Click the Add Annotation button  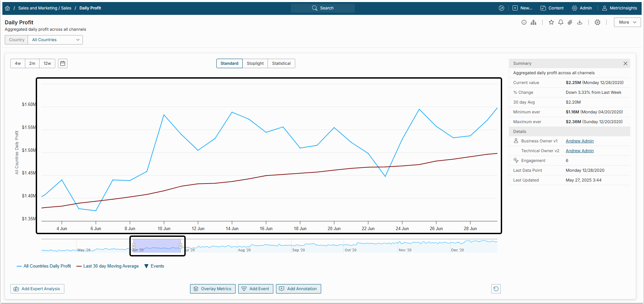pyautogui.click(x=298, y=289)
